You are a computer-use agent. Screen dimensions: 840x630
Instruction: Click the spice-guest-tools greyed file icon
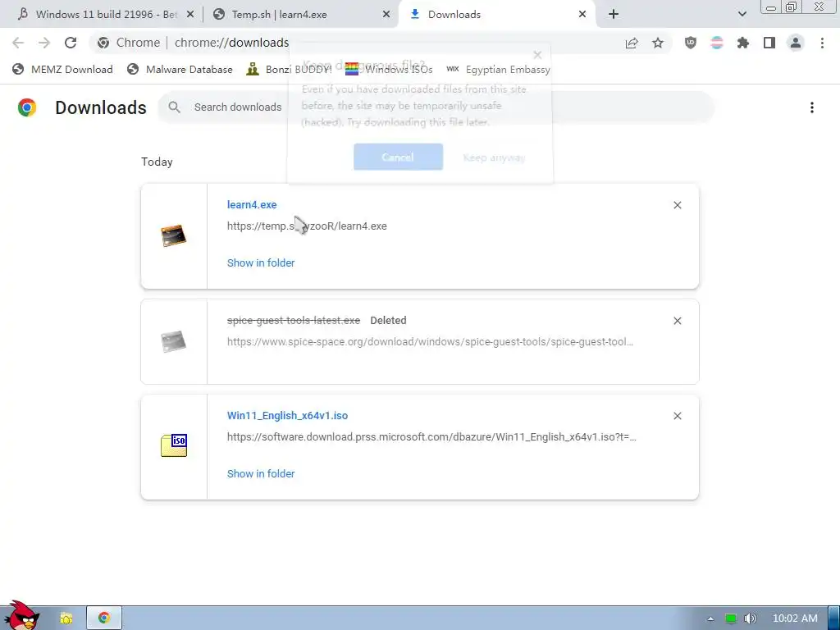pyautogui.click(x=174, y=341)
